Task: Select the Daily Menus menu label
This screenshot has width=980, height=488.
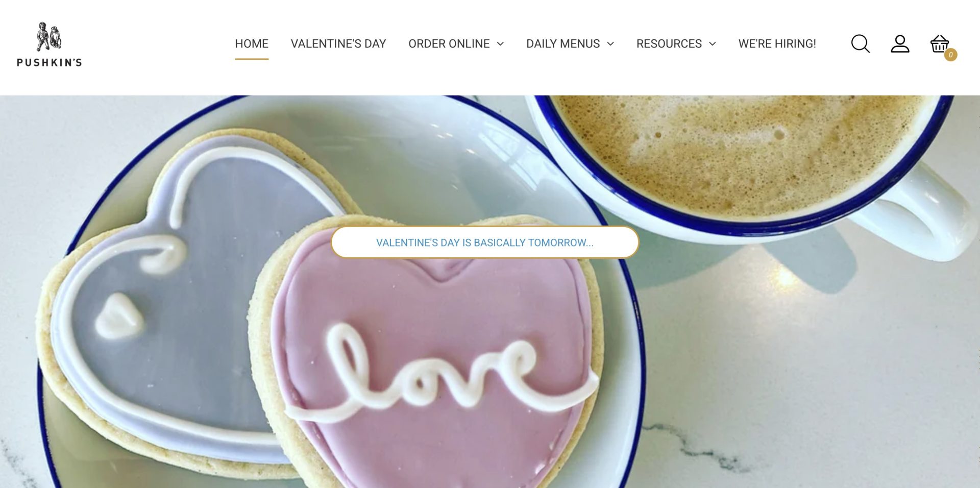Action: pos(563,44)
